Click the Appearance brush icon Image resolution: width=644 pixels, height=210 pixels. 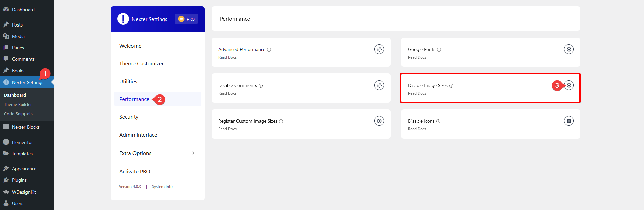[6, 168]
